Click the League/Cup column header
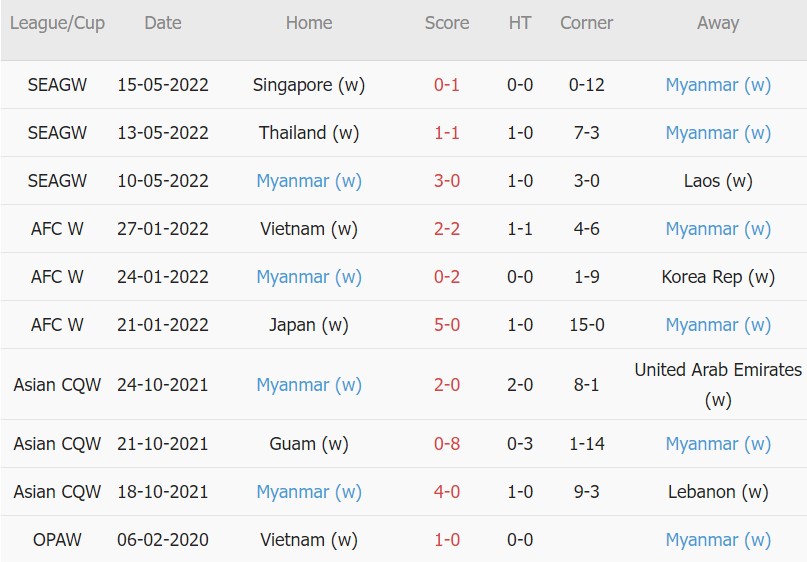The width and height of the screenshot is (807, 562). pos(57,23)
